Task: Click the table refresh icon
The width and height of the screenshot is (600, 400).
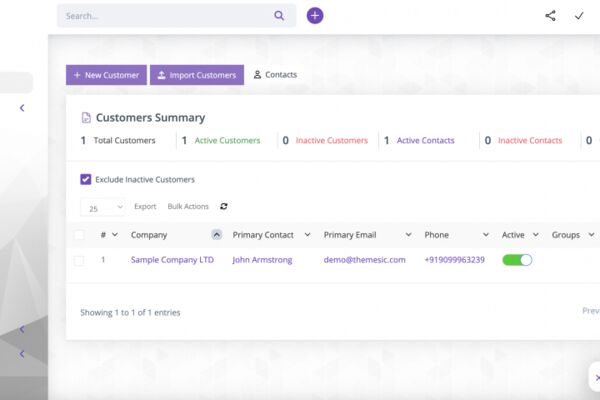Action: coord(224,206)
